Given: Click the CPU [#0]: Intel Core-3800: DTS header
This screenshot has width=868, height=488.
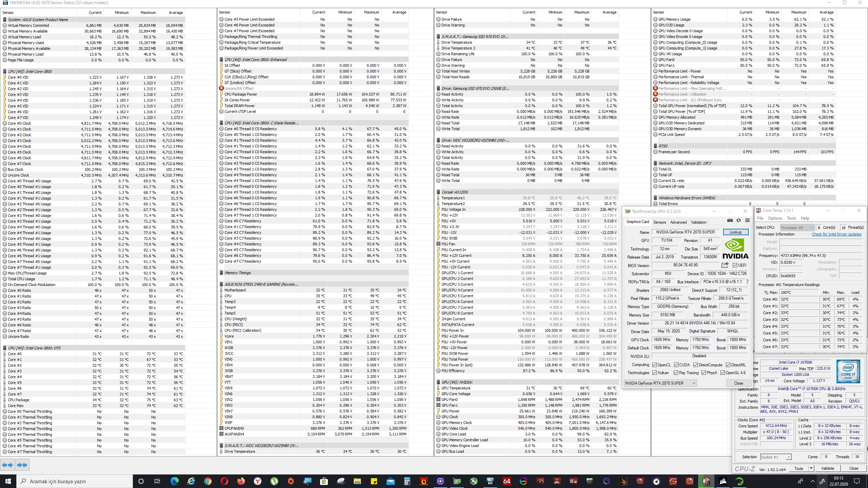Looking at the screenshot, I should pos(34,348).
